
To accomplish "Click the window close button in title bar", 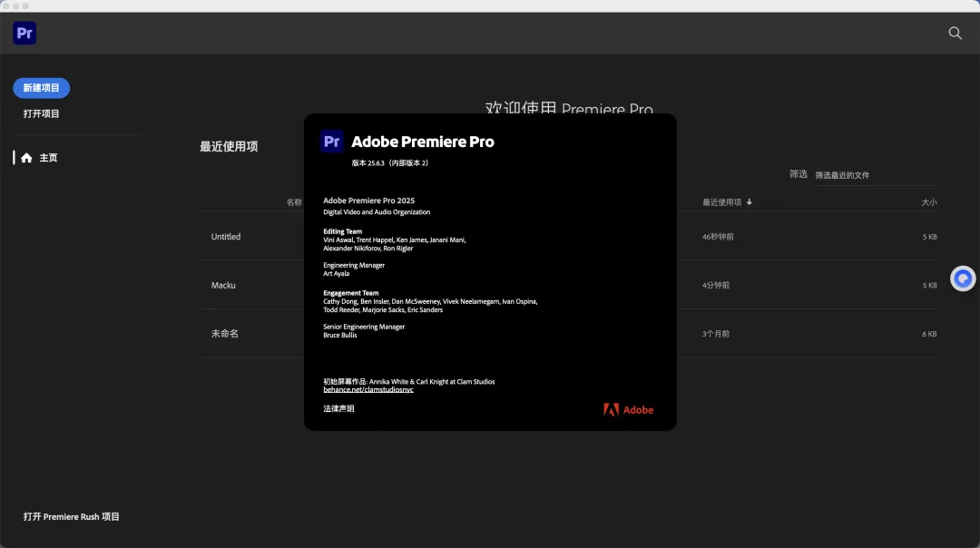I will coord(5,5).
